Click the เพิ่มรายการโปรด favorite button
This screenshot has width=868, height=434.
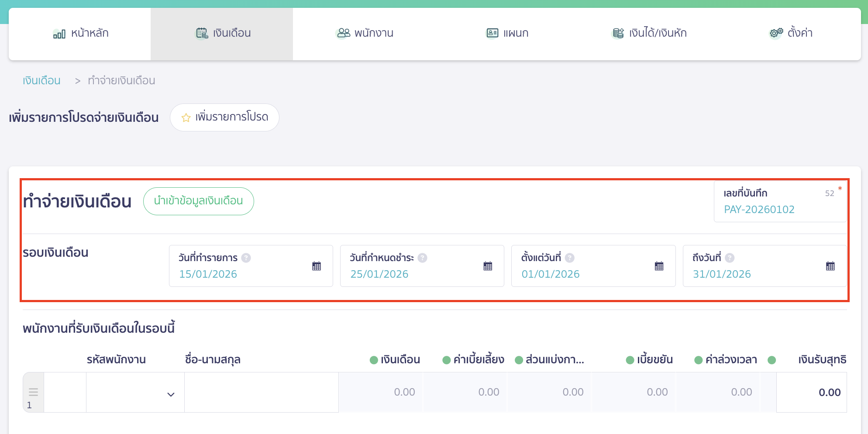(224, 117)
